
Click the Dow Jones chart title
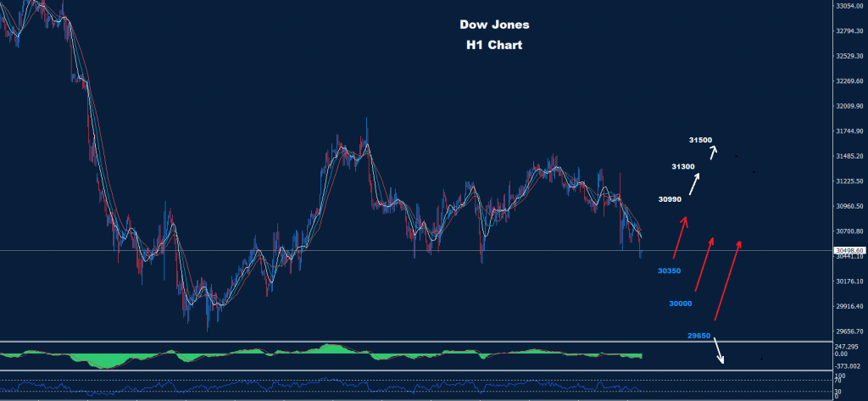(494, 25)
